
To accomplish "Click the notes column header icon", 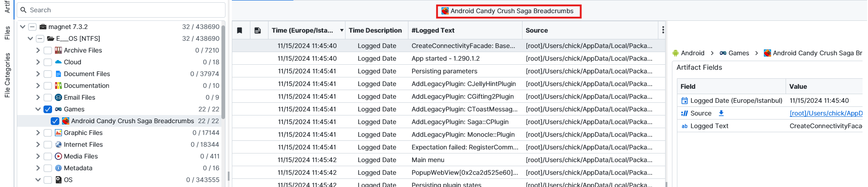I will [258, 30].
